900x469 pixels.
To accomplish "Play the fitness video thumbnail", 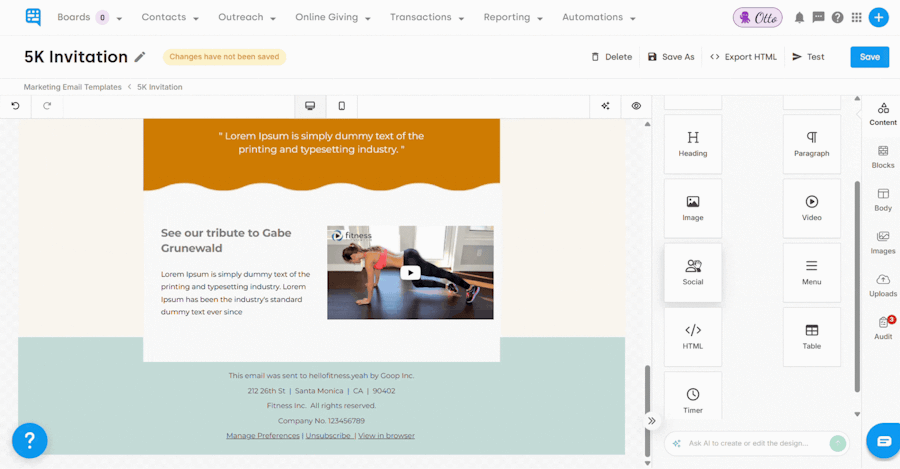I will point(410,273).
